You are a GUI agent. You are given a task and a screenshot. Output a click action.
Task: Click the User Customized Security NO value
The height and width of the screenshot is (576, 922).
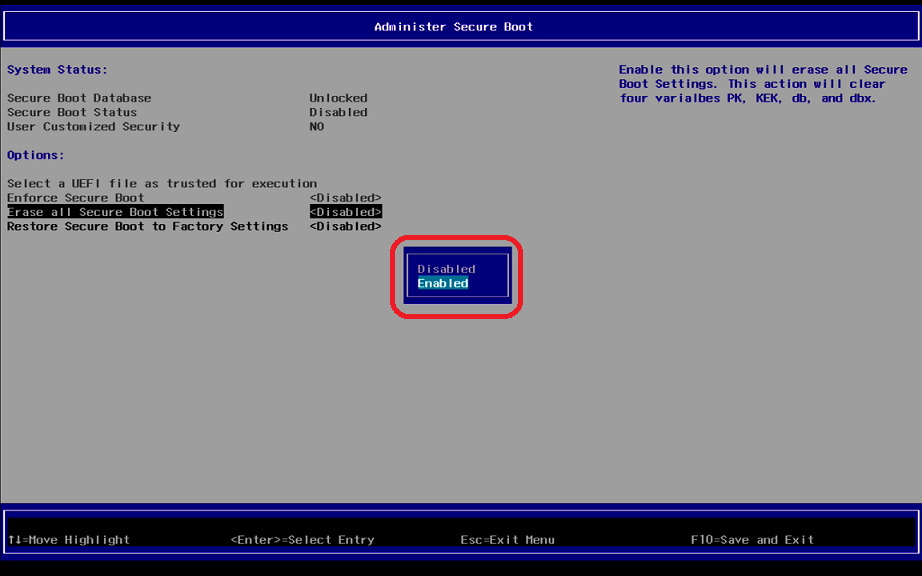point(316,127)
